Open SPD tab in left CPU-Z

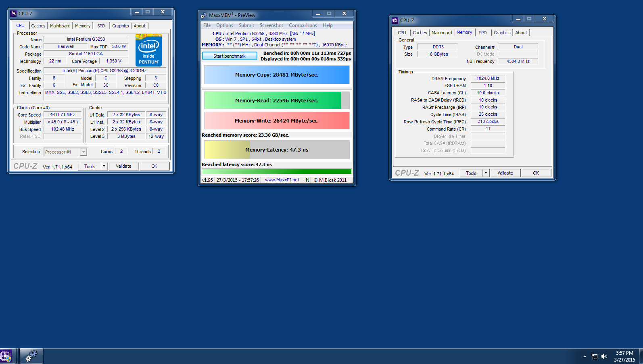101,26
